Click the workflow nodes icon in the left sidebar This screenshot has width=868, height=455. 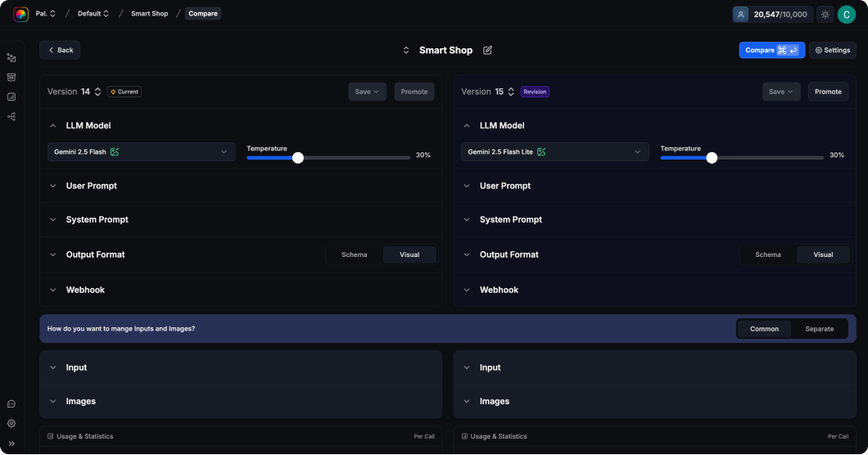point(11,117)
